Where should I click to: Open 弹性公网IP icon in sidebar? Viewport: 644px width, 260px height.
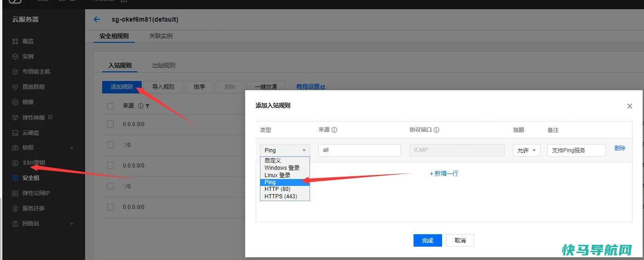pyautogui.click(x=15, y=193)
